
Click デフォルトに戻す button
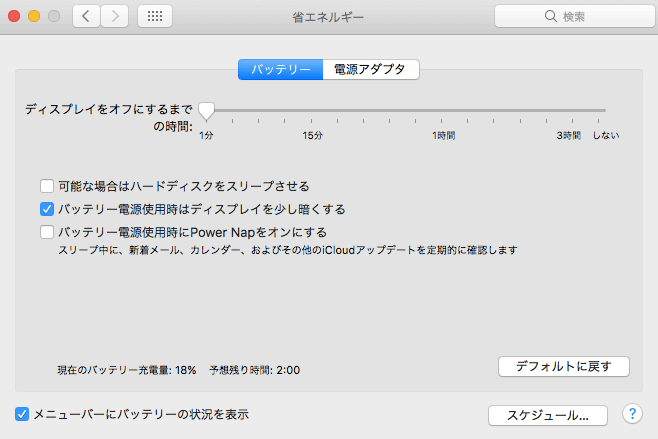[x=564, y=366]
